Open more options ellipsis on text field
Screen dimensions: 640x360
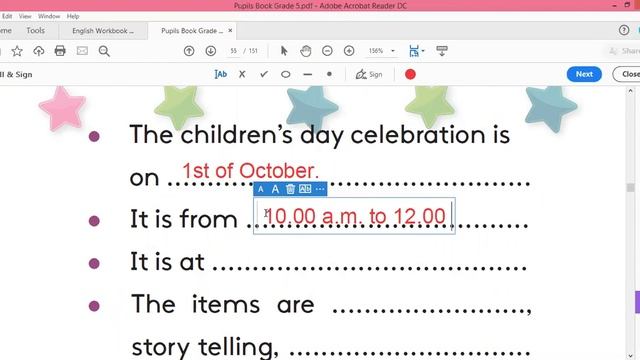pyautogui.click(x=320, y=189)
